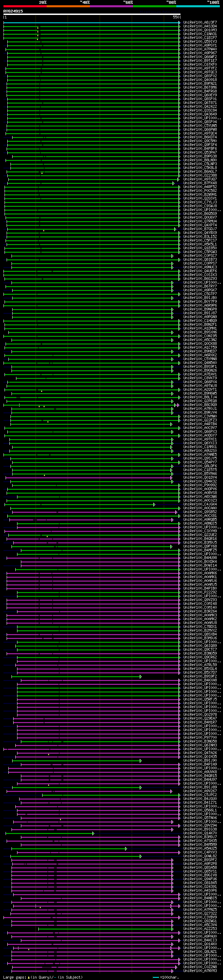The image size is (223, 980).
Task: Click the pink arrowhead on the B8C9Q9 row
Action: (178, 405)
